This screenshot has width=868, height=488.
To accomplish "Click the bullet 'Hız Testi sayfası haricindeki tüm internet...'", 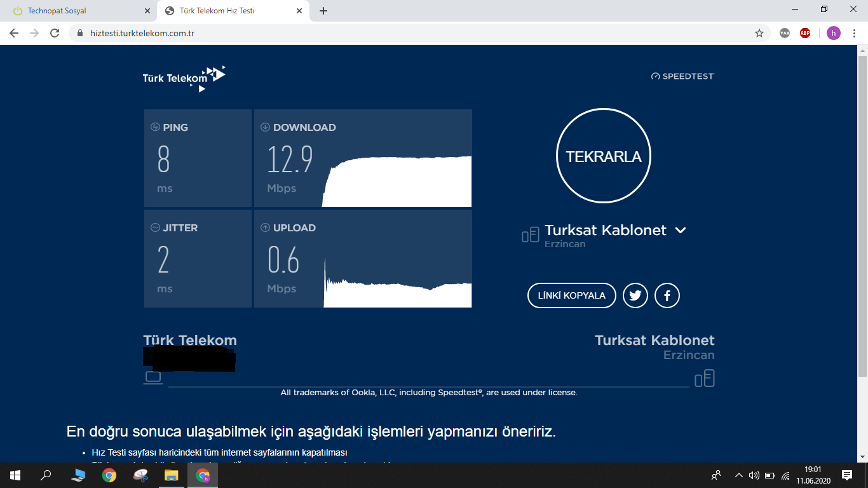I will (219, 452).
